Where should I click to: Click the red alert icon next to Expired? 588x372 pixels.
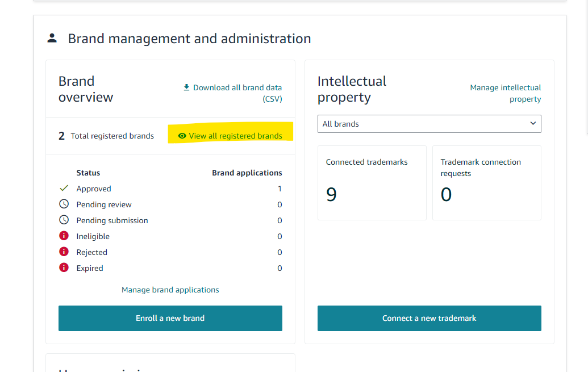[x=64, y=268]
